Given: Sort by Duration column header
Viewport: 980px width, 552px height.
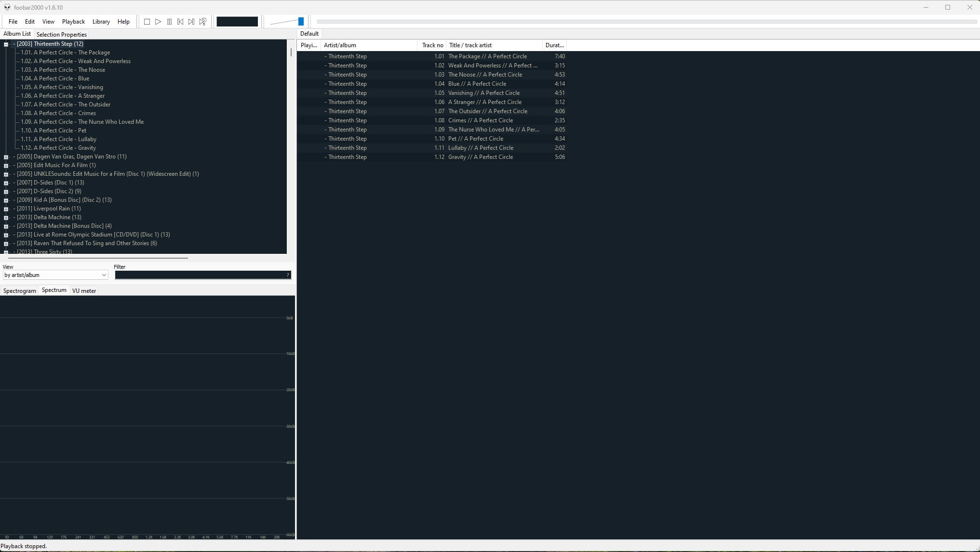Looking at the screenshot, I should click(554, 45).
